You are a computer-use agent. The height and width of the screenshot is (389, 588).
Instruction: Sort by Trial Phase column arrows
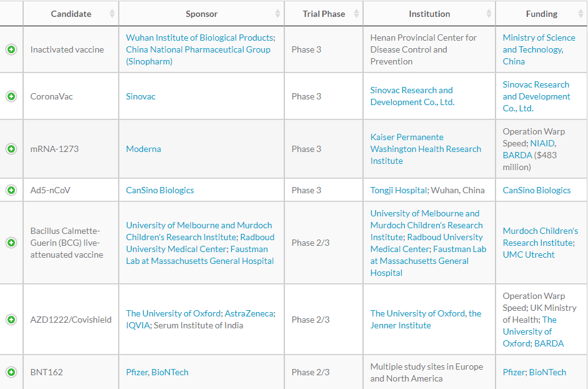click(356, 14)
